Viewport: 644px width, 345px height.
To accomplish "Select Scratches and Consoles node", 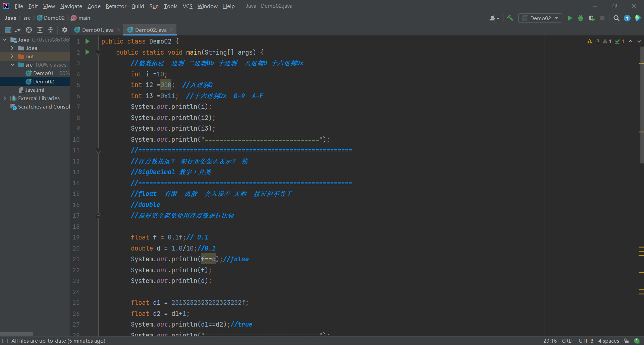I will (x=40, y=107).
